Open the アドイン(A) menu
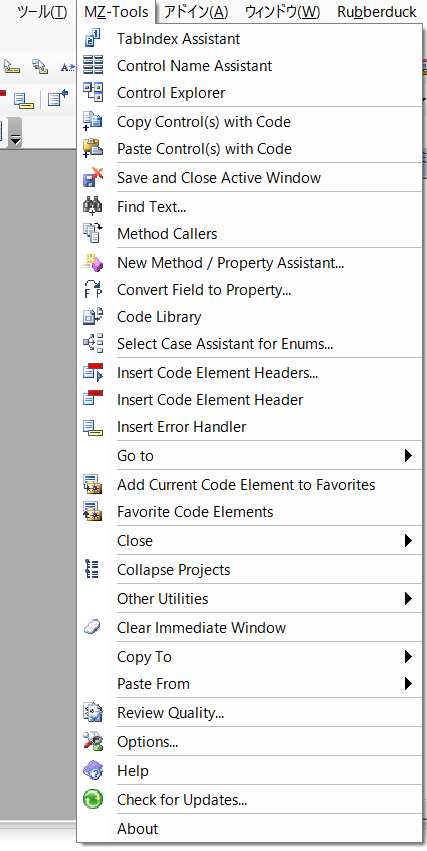 (x=196, y=11)
